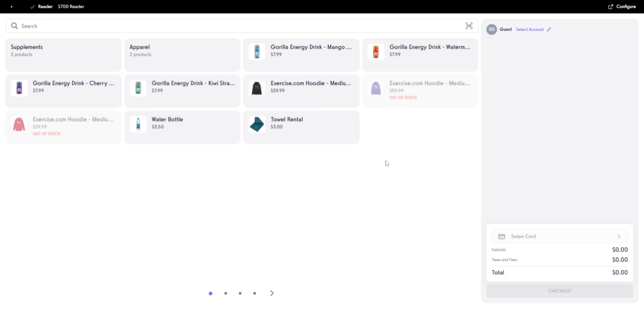Click the Select Account link
This screenshot has width=644, height=316.
tap(529, 29)
